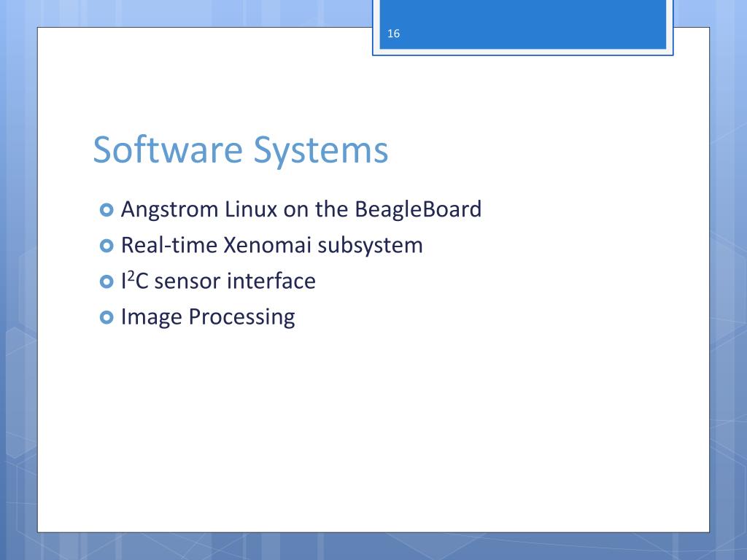This screenshot has height=560, width=747.
Task: Click the word Xenomai
Action: [x=267, y=245]
